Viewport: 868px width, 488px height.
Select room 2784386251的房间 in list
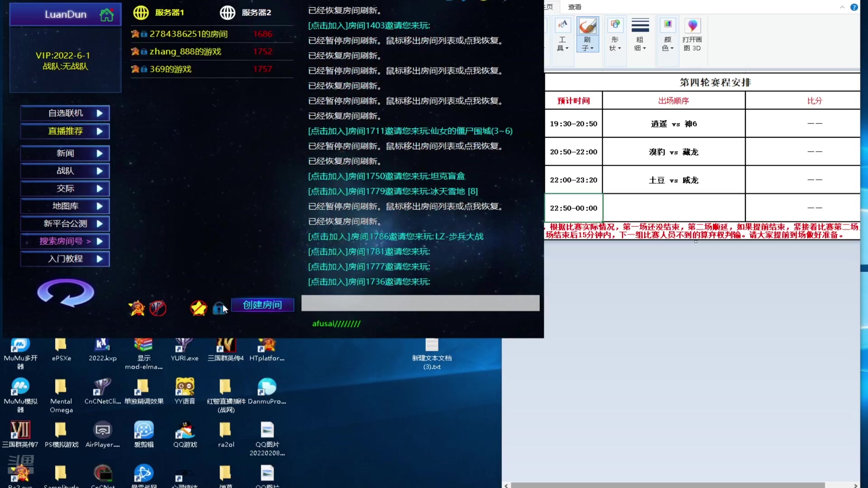pos(212,34)
